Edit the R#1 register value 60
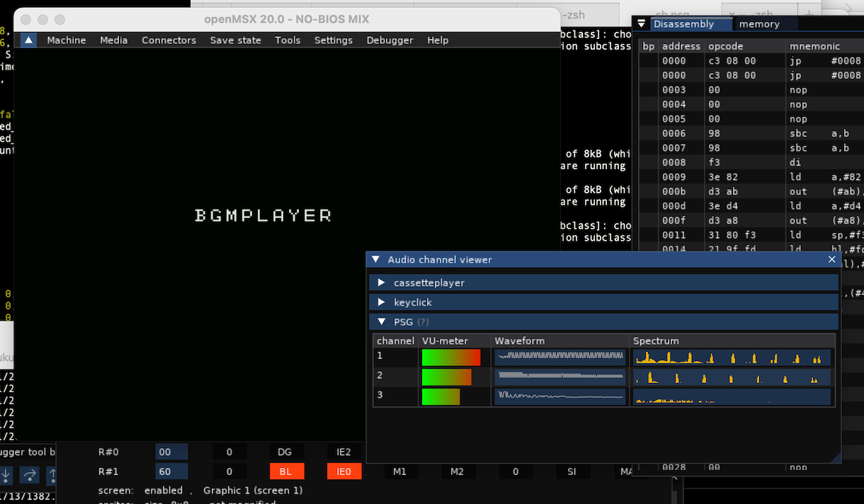The height and width of the screenshot is (504, 864). [171, 471]
